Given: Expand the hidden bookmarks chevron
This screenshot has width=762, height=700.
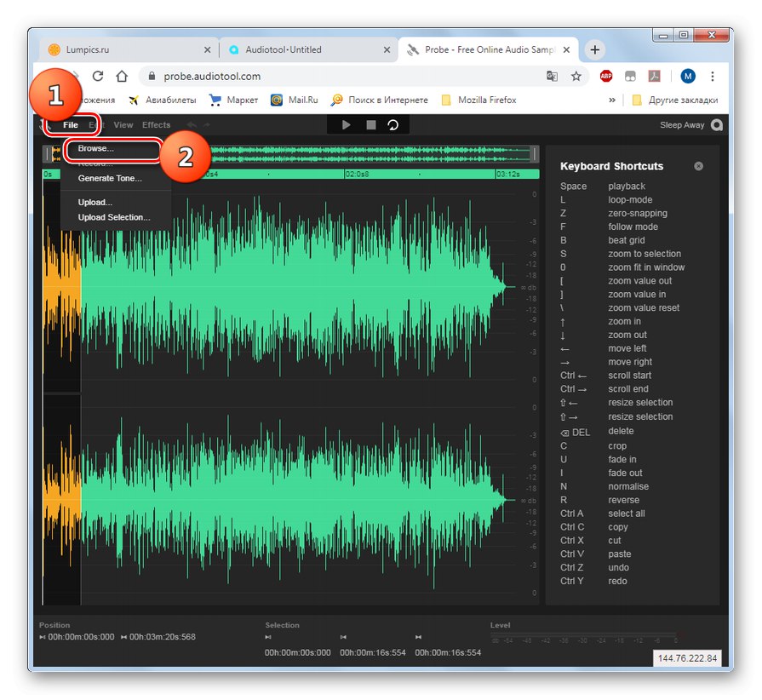Looking at the screenshot, I should pyautogui.click(x=612, y=100).
